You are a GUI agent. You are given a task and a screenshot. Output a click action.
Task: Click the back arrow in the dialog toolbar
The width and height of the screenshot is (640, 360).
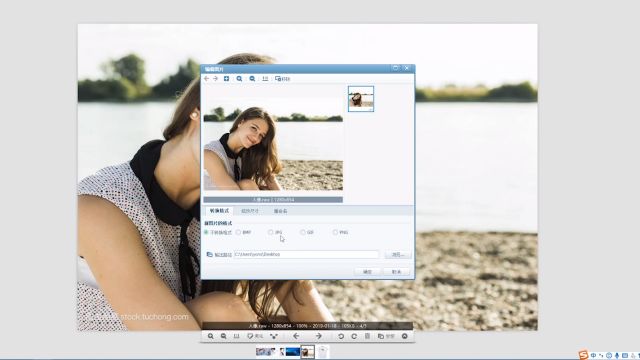pos(207,78)
